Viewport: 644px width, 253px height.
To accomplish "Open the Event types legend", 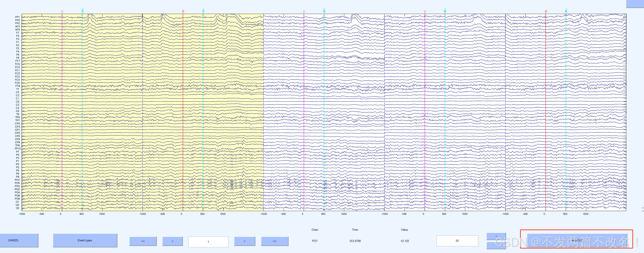I will click(85, 240).
